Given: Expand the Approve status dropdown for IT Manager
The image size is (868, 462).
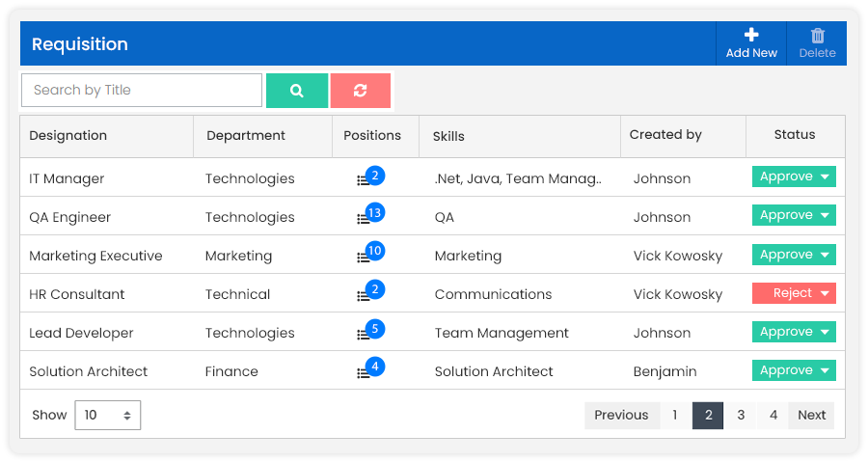Looking at the screenshot, I should (x=825, y=177).
